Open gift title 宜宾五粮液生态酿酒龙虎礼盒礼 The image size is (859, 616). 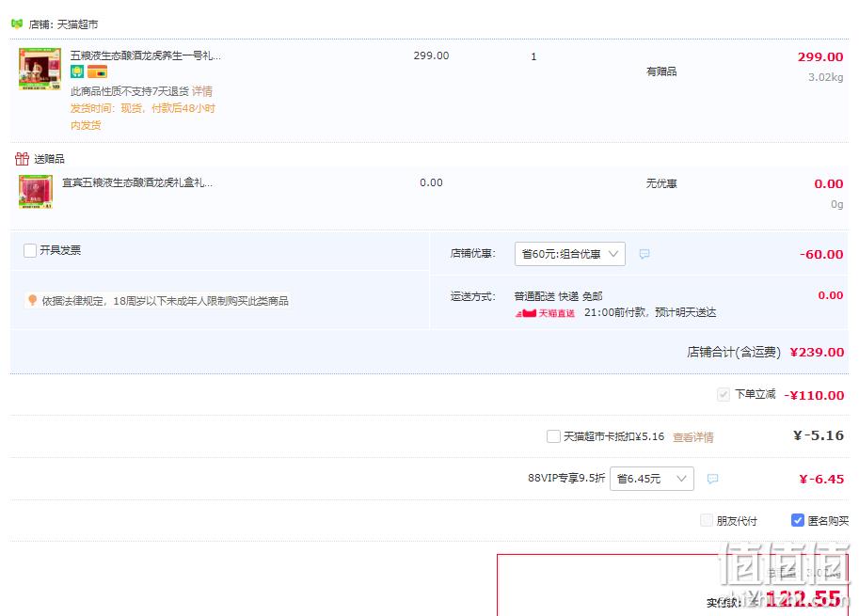(x=137, y=182)
